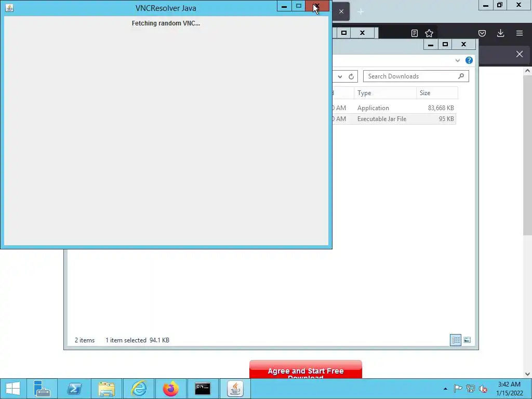
Task: Switch to Firefox in the taskbar
Action: [x=170, y=389]
